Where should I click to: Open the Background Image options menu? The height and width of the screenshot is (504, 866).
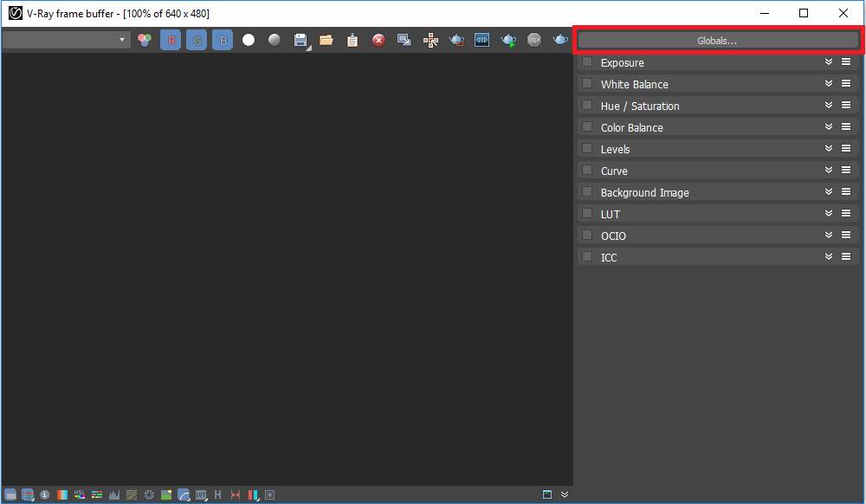point(846,191)
